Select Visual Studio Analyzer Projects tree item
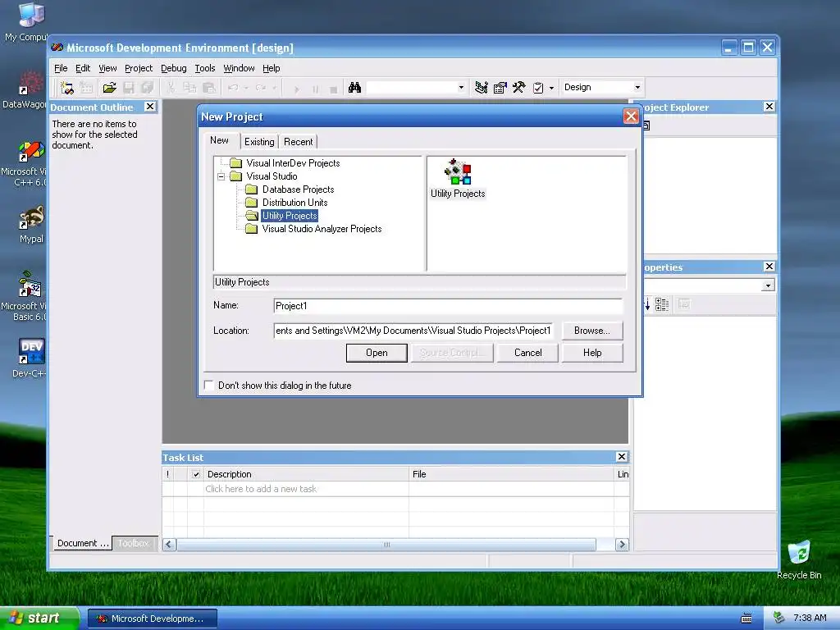Image resolution: width=840 pixels, height=630 pixels. (322, 229)
